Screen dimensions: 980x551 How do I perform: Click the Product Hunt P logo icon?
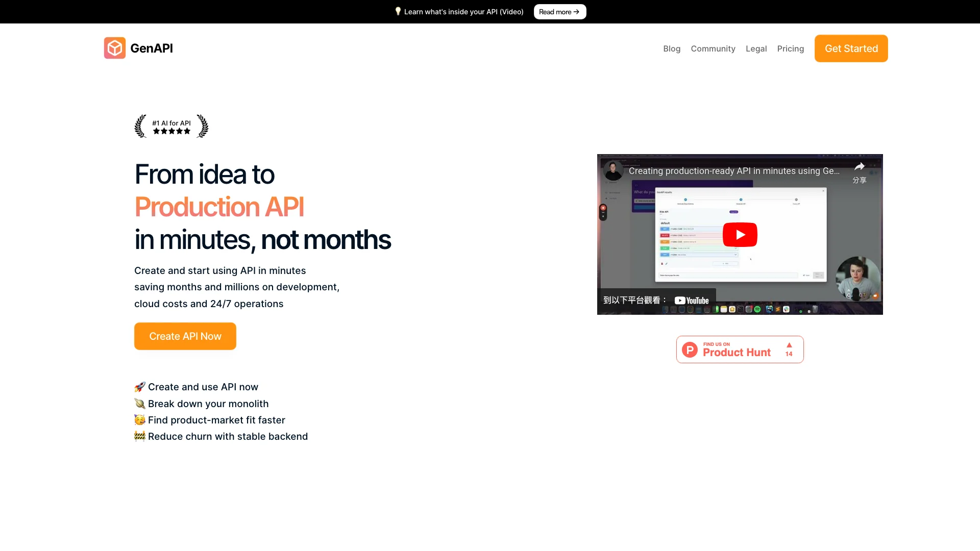pos(691,349)
